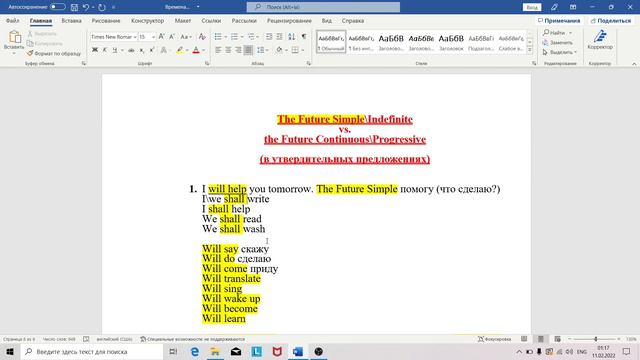
Task: Collapse the ribbon with the chevron
Action: 634,64
